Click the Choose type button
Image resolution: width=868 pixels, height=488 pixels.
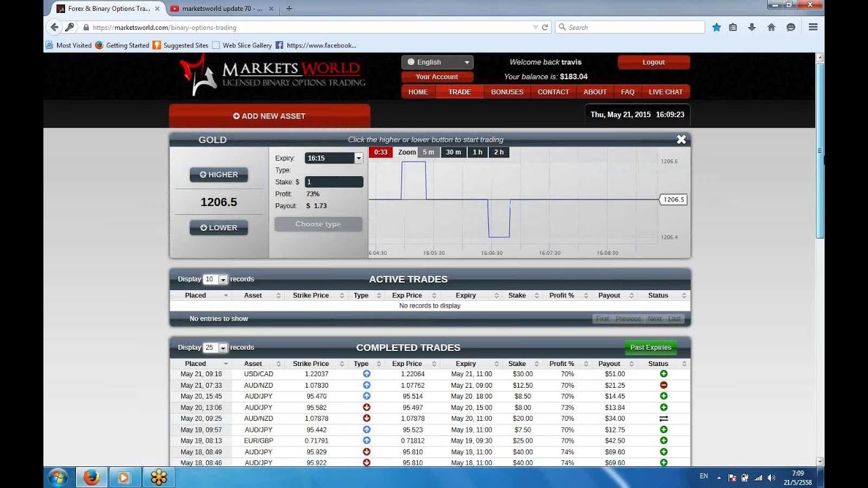click(318, 224)
